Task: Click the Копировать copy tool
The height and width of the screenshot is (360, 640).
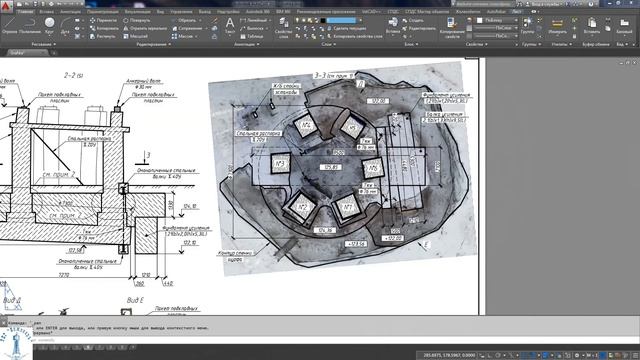Action: click(x=104, y=28)
